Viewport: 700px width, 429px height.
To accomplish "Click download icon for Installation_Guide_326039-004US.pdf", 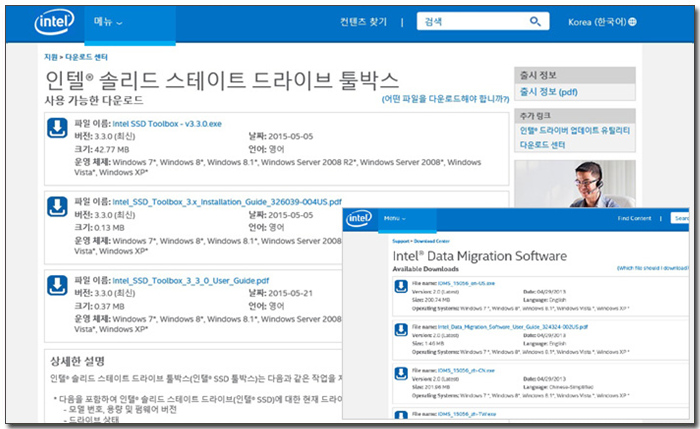I will pos(57,207).
